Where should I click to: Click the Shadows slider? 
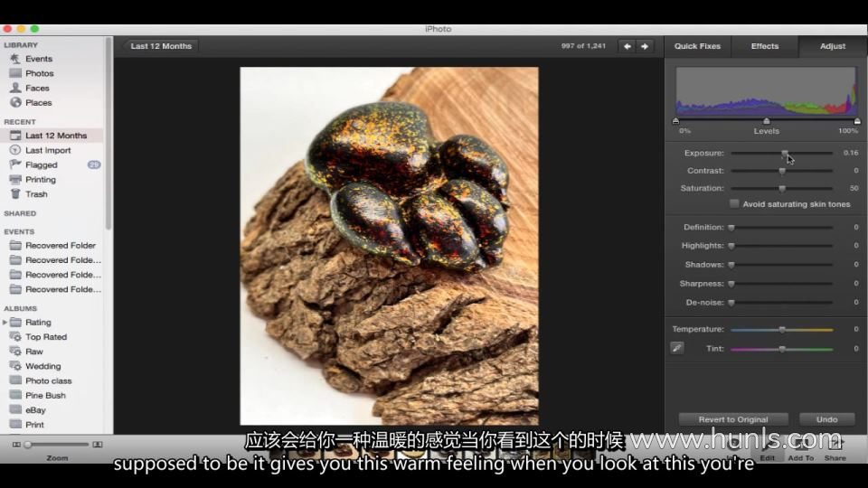pos(781,265)
